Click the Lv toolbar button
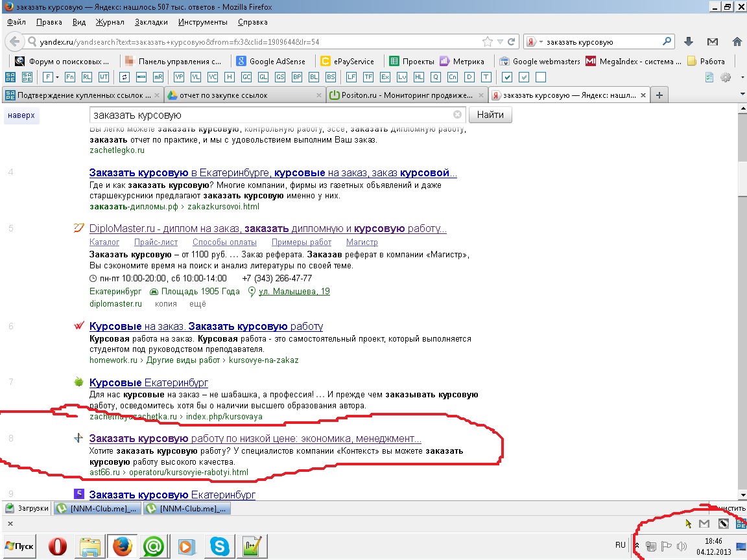The image size is (747, 560). (402, 77)
